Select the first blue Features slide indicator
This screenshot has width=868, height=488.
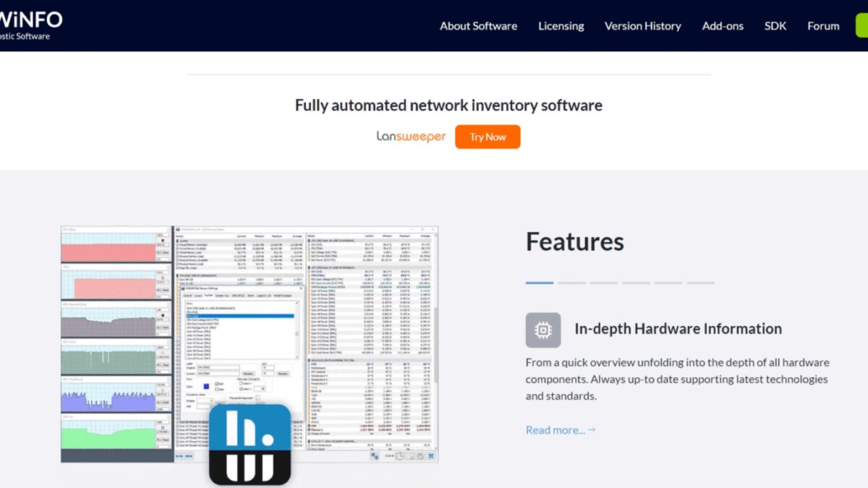[540, 283]
